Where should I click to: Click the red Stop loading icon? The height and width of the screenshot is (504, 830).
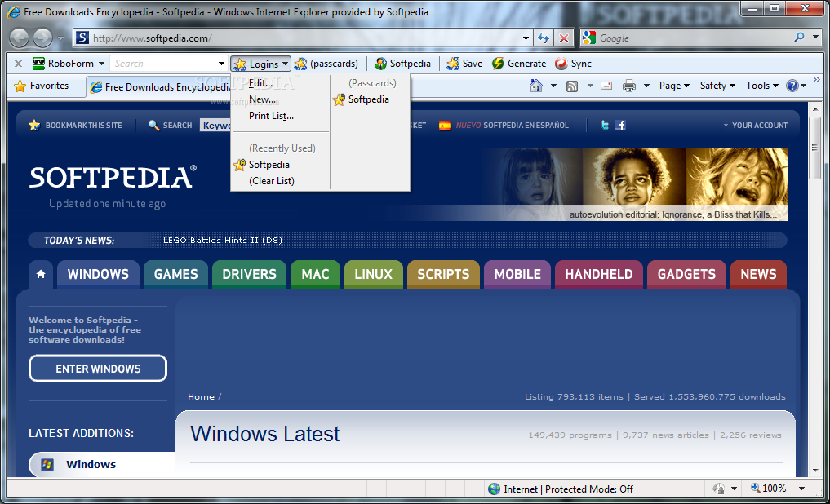(x=564, y=38)
